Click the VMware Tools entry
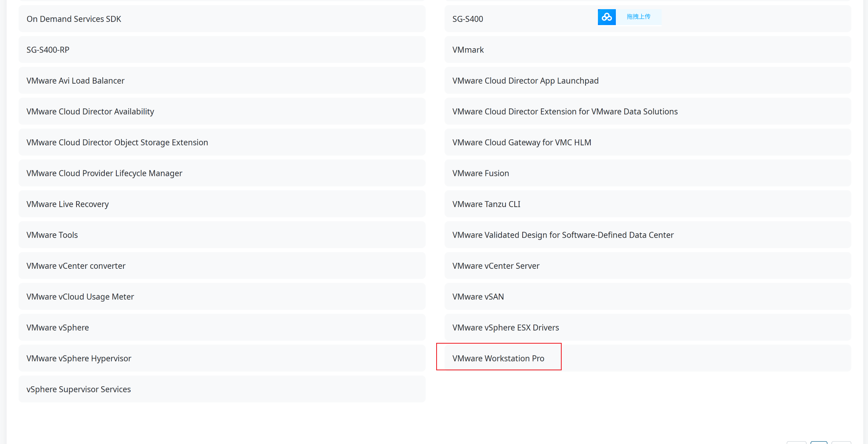This screenshot has width=868, height=444. click(52, 235)
